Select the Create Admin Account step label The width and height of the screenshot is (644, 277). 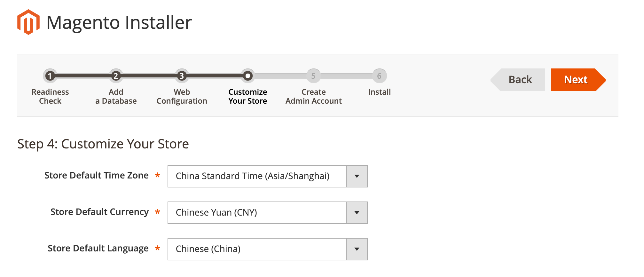click(x=314, y=96)
